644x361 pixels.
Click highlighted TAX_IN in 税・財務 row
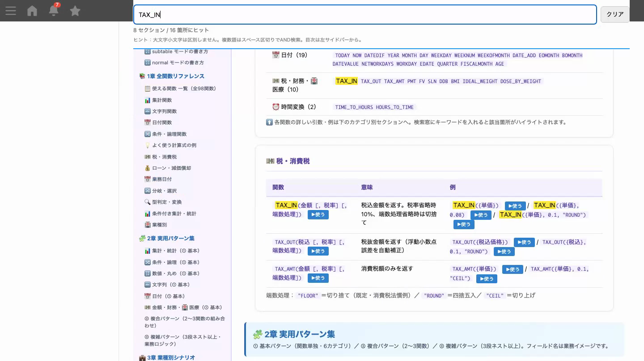pyautogui.click(x=347, y=81)
